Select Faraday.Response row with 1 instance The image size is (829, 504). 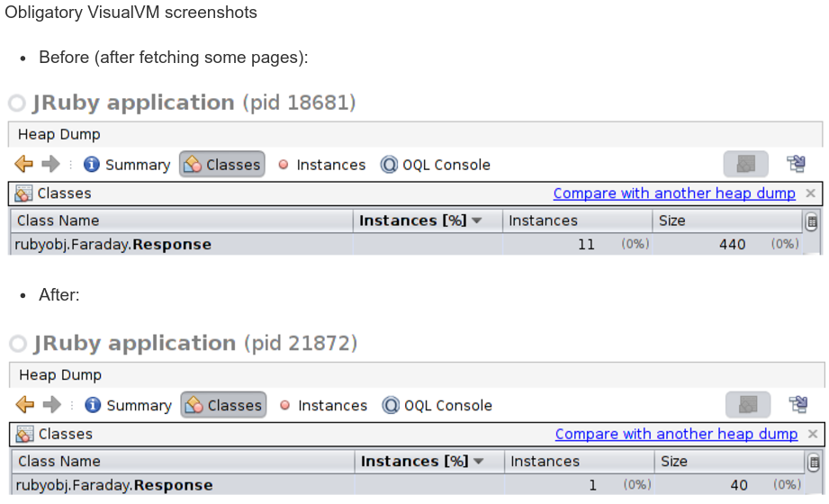point(409,485)
